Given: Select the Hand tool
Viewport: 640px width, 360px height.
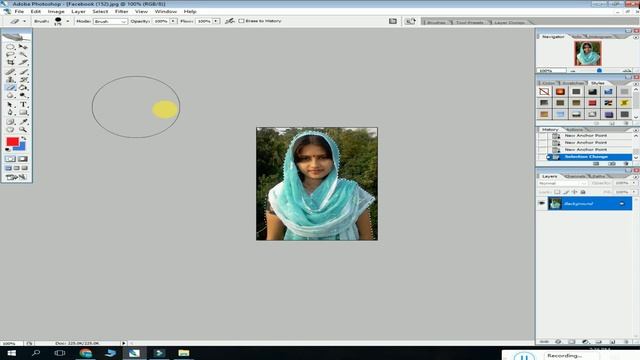Looking at the screenshot, I should 10,130.
